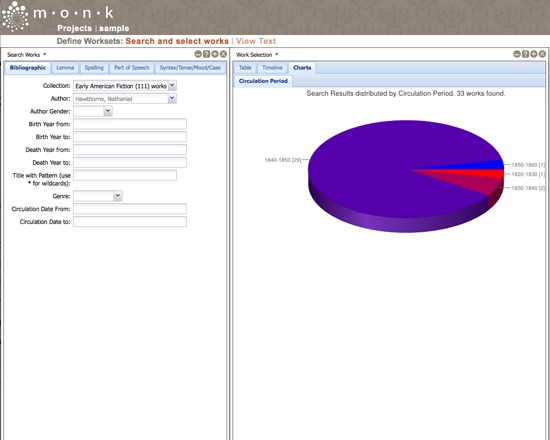The width and height of the screenshot is (550, 440).
Task: Focus the Death Year to field
Action: tap(130, 162)
